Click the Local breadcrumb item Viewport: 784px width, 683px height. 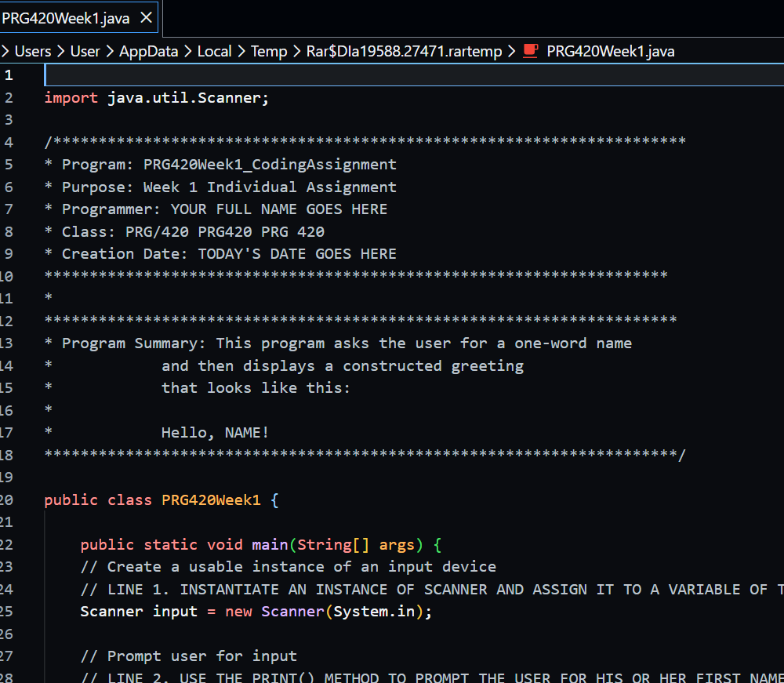point(214,51)
